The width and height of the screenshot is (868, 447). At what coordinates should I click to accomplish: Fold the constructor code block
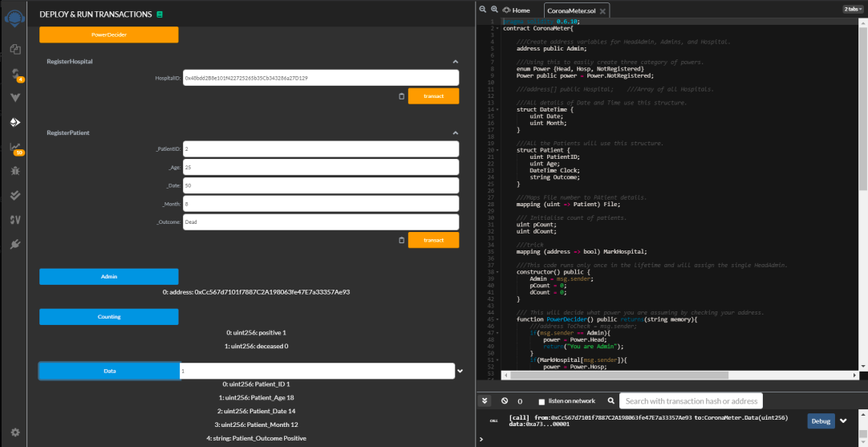tap(498, 272)
